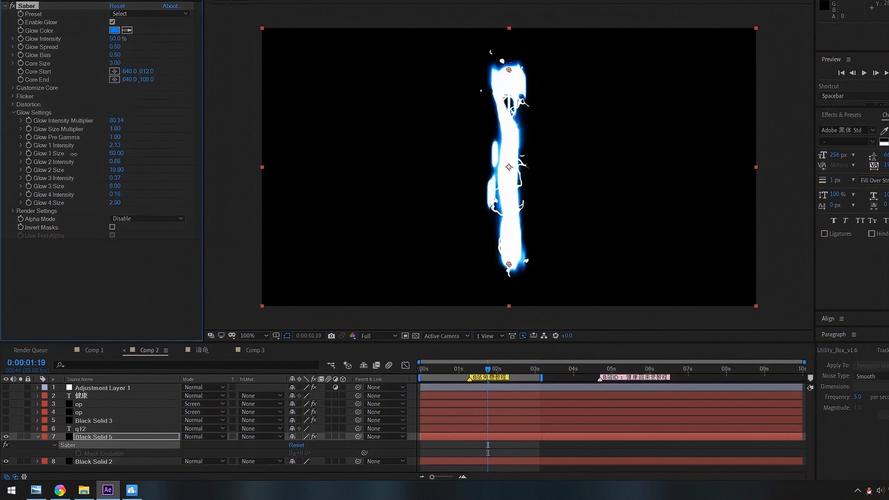This screenshot has width=889, height=500.
Task: Toggle Invert Masks checkbox
Action: coord(112,227)
